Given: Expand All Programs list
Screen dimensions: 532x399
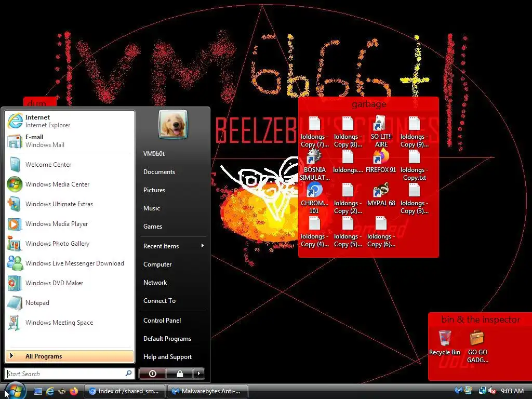Looking at the screenshot, I should pos(70,356).
